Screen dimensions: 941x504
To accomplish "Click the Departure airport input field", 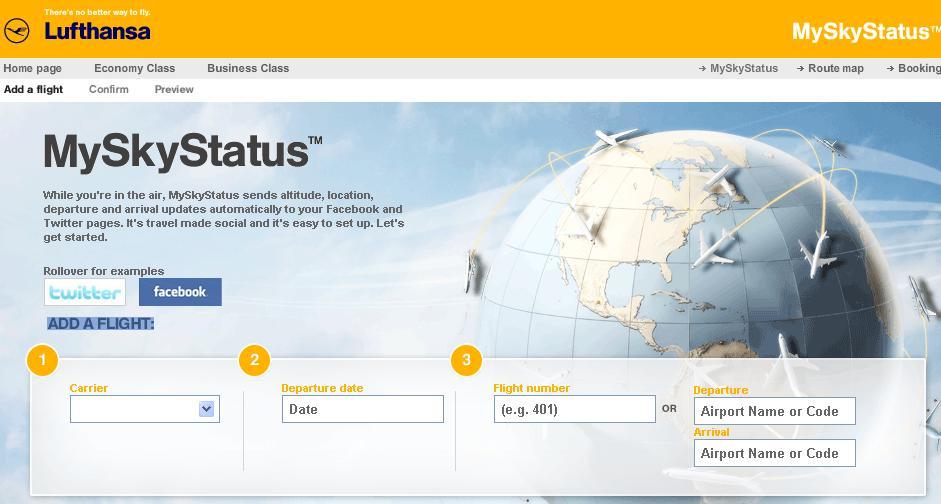I will 774,412.
